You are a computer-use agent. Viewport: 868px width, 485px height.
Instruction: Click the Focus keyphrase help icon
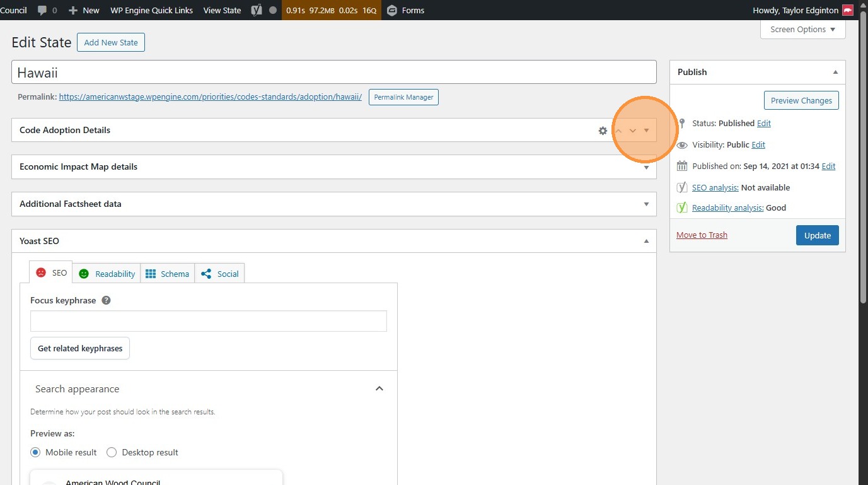click(106, 300)
